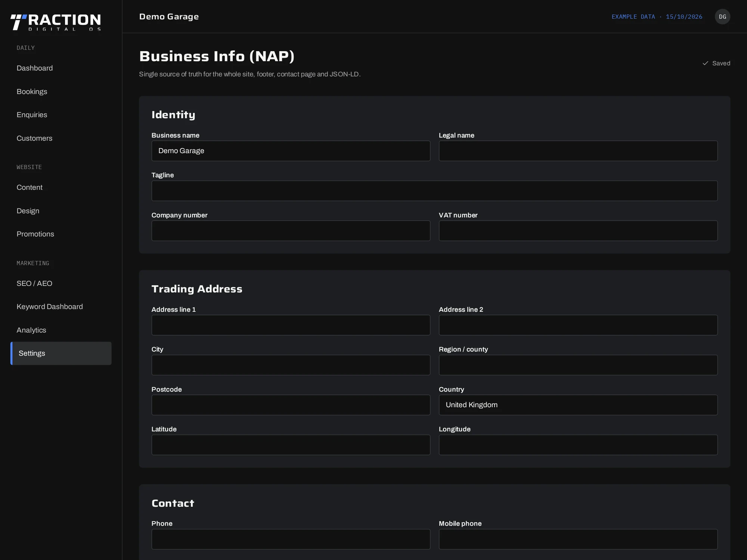The width and height of the screenshot is (747, 560).
Task: Open the Enquiries page
Action: [61, 115]
